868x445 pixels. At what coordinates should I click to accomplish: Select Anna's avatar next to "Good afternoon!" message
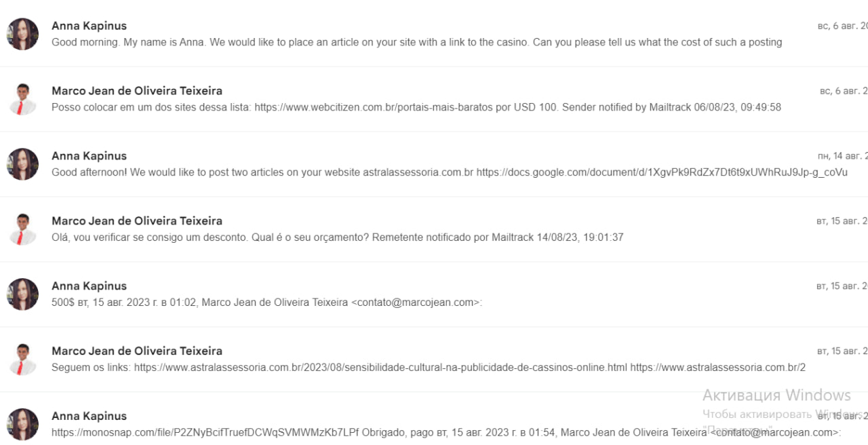(x=22, y=164)
